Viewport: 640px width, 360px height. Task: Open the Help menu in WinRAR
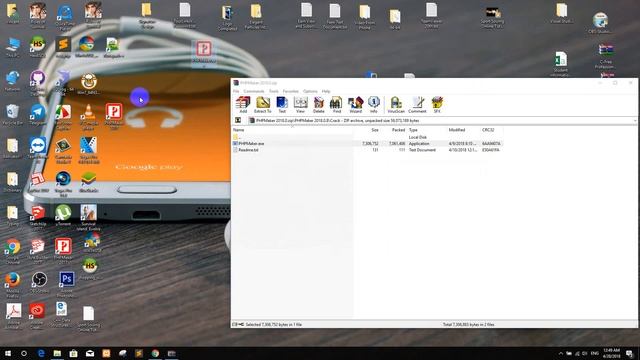[326, 91]
